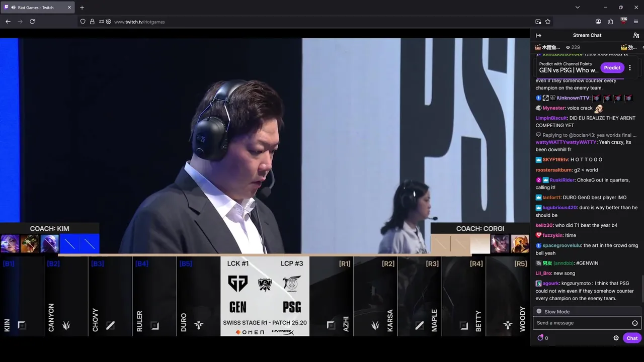644x362 pixels.
Task: Click username SKYF1REtv in chat
Action: 555,160
